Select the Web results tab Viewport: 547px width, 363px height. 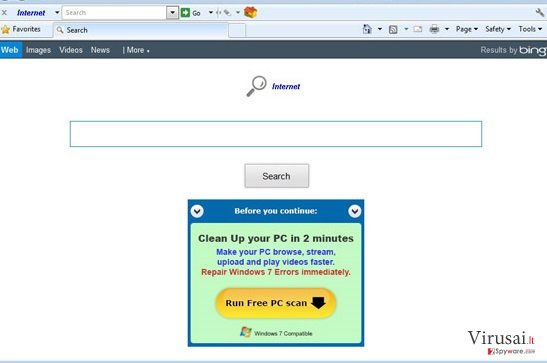coord(10,50)
